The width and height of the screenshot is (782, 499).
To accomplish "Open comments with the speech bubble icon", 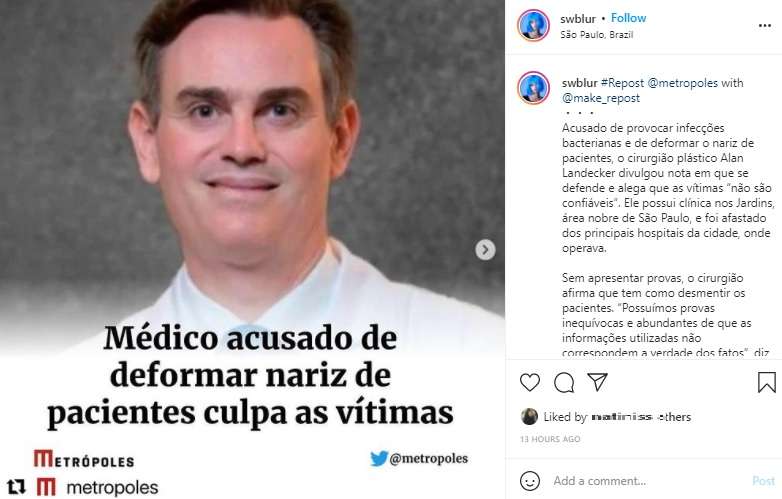I will click(x=564, y=382).
